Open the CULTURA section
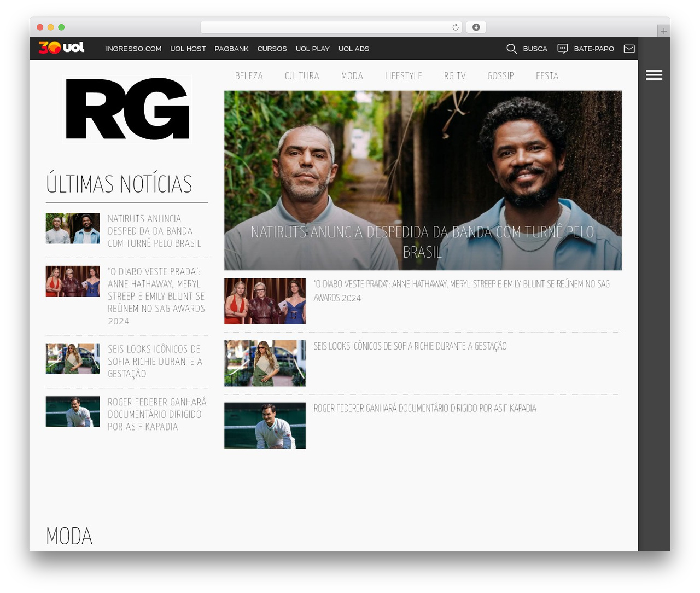This screenshot has width=700, height=593. (302, 76)
